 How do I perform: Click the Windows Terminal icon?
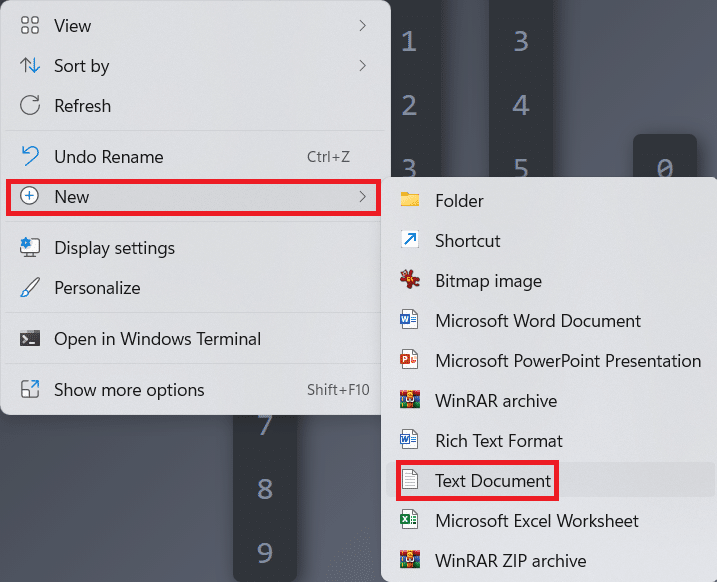click(x=30, y=339)
